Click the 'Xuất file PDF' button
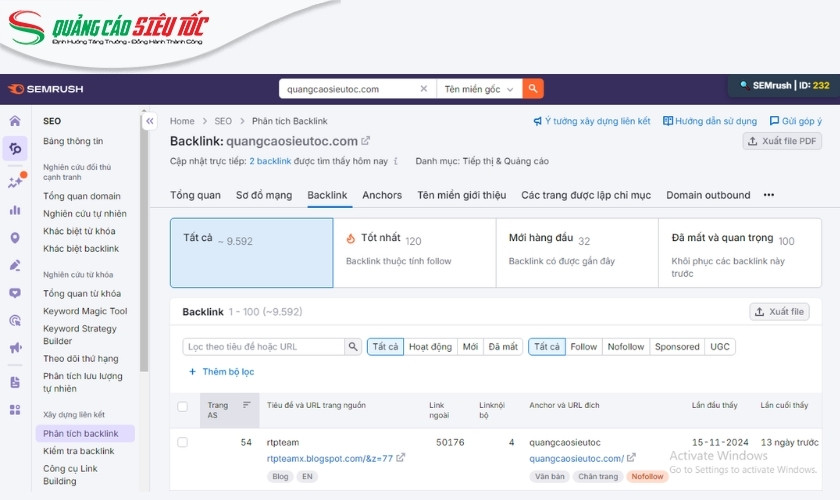 pyautogui.click(x=782, y=141)
